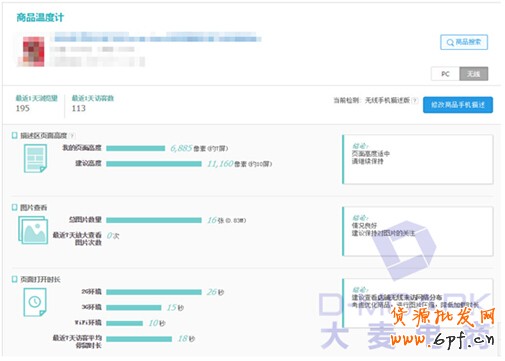Click the picture gallery icon
The image size is (505, 361).
click(x=33, y=230)
